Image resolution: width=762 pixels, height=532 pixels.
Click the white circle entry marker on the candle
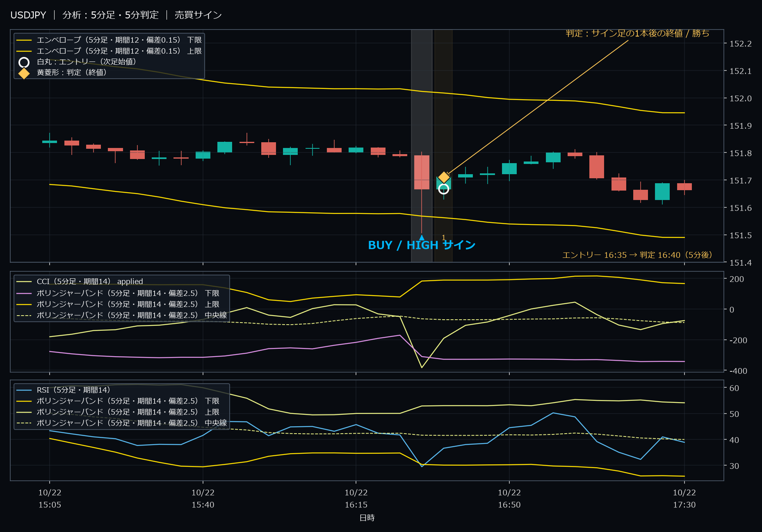pyautogui.click(x=444, y=189)
